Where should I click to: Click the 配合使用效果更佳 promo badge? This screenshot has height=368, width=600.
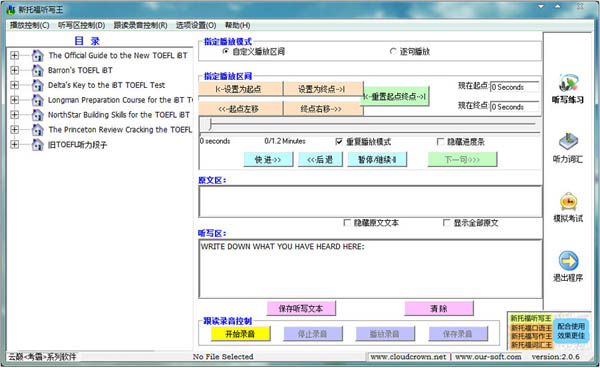pyautogui.click(x=571, y=331)
